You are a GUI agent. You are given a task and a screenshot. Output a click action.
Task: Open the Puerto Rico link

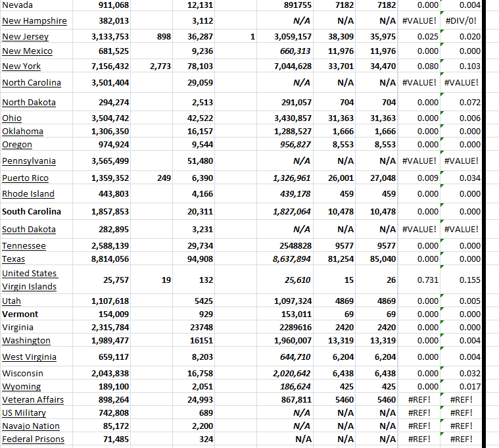pyautogui.click(x=25, y=178)
